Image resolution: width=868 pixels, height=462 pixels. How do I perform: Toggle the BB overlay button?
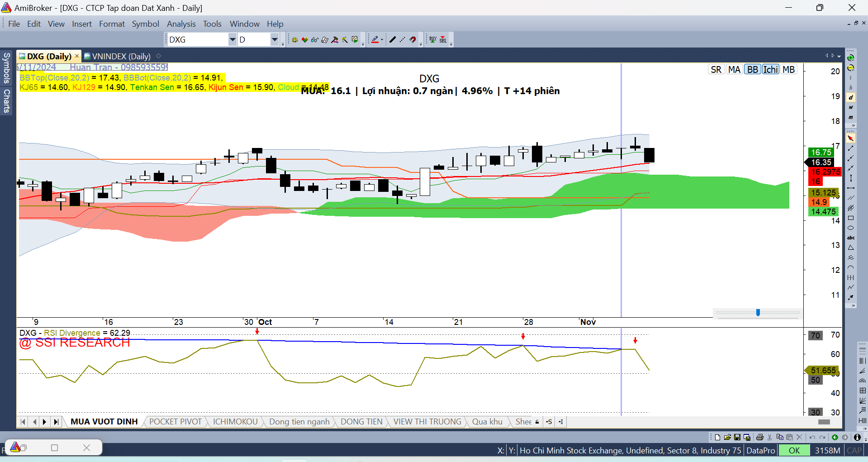pos(753,69)
